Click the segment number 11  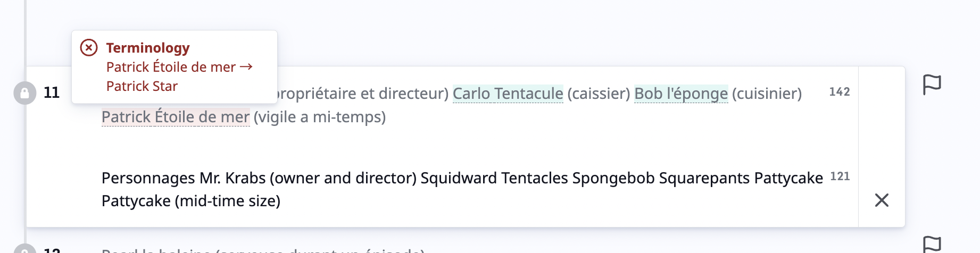pos(52,92)
